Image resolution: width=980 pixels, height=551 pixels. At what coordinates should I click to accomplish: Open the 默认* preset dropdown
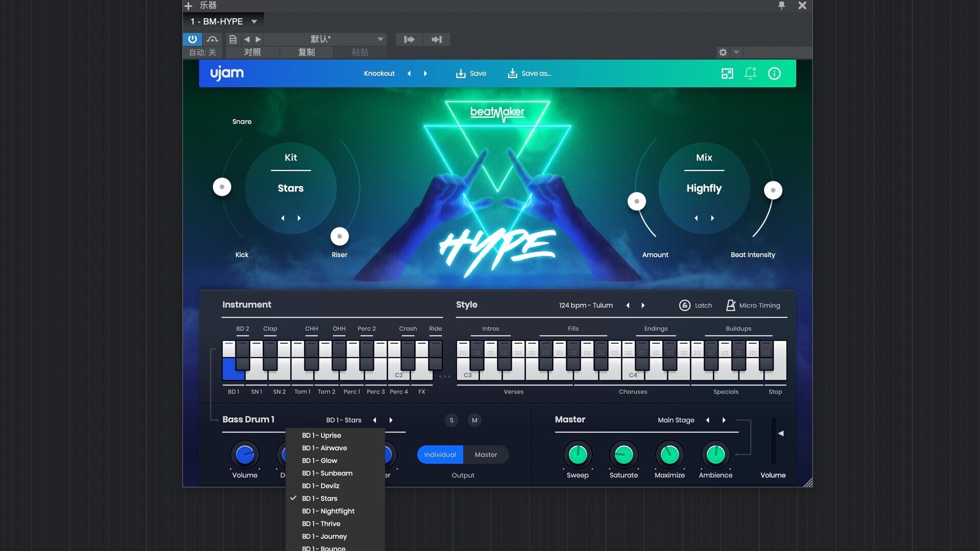click(326, 39)
